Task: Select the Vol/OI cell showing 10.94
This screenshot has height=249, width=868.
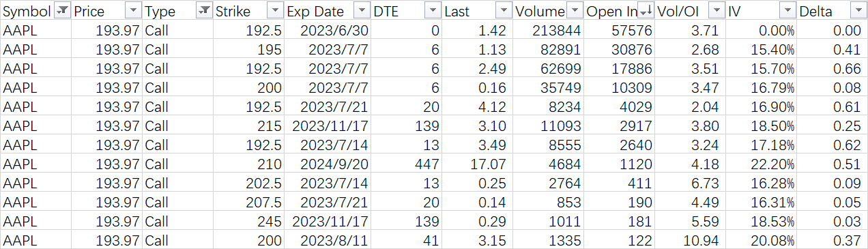Action: [690, 240]
